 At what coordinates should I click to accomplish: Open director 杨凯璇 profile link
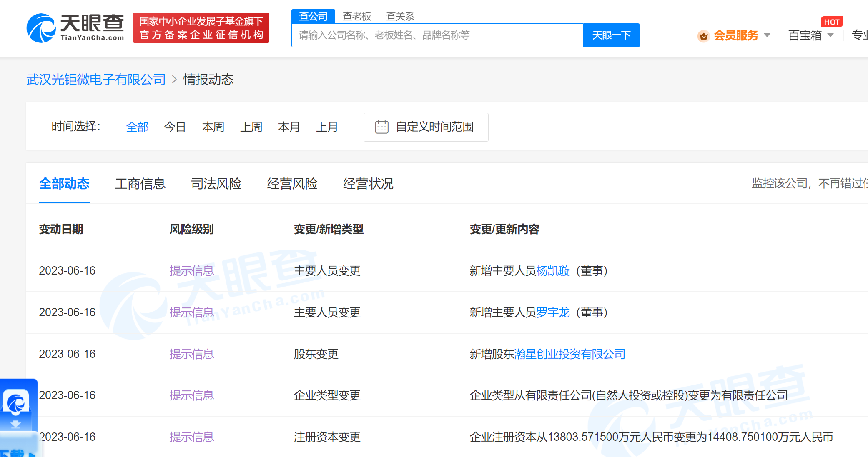[553, 271]
